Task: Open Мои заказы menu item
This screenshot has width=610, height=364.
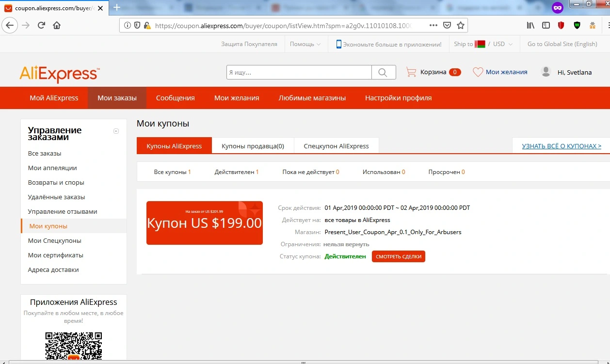Action: click(x=117, y=98)
